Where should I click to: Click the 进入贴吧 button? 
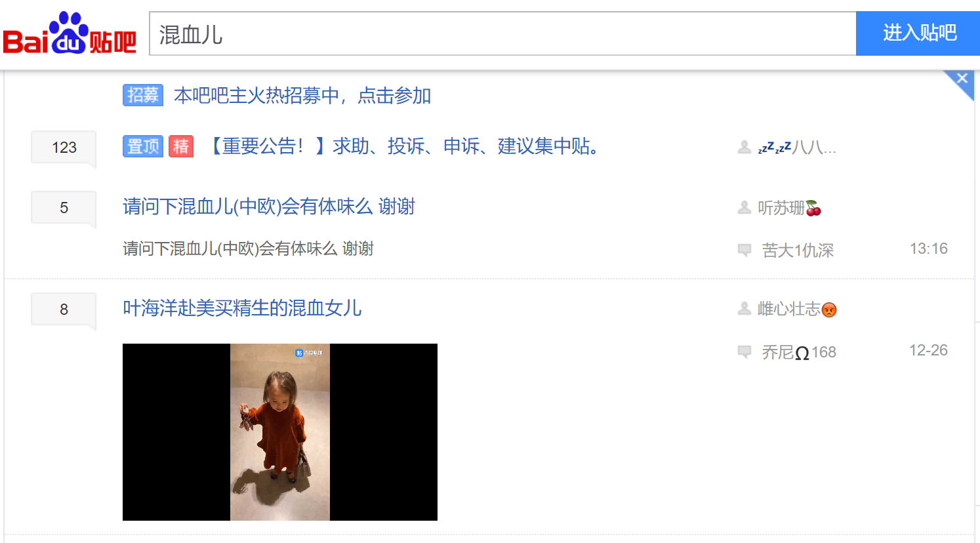(918, 33)
